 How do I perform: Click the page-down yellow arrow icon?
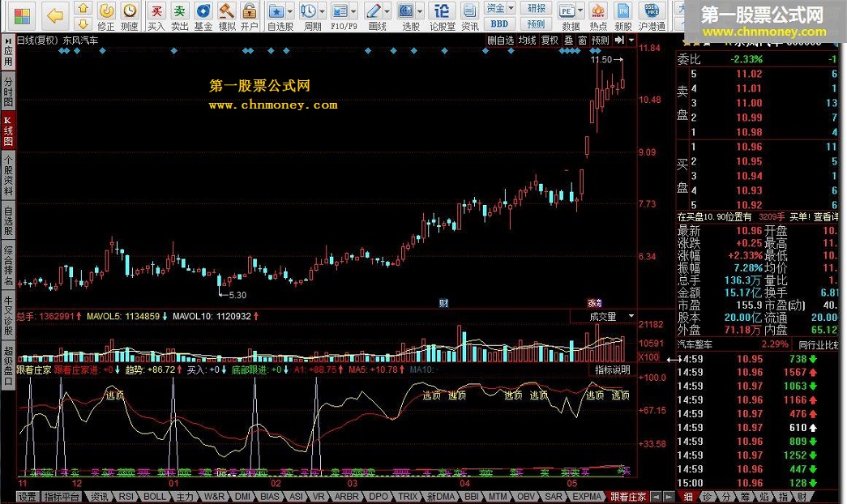pos(83,23)
